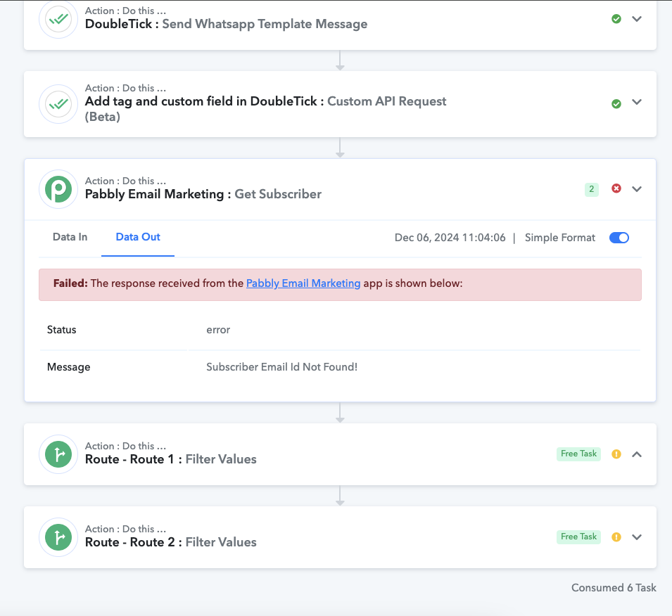
Task: Click the Route - Route 2 : Filter Values title
Action: (170, 542)
